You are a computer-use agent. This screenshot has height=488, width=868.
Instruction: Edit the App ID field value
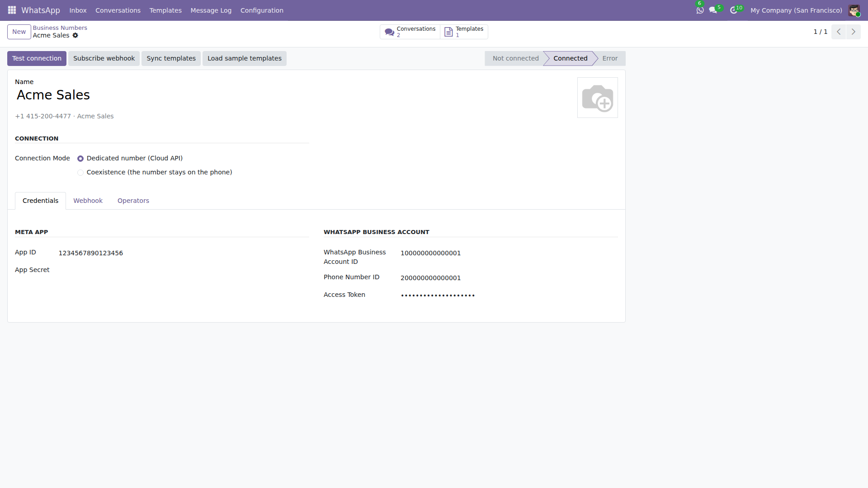click(x=184, y=253)
